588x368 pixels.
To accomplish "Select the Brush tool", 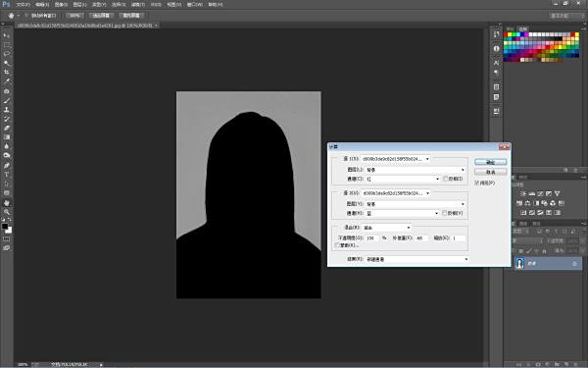I will coord(7,101).
